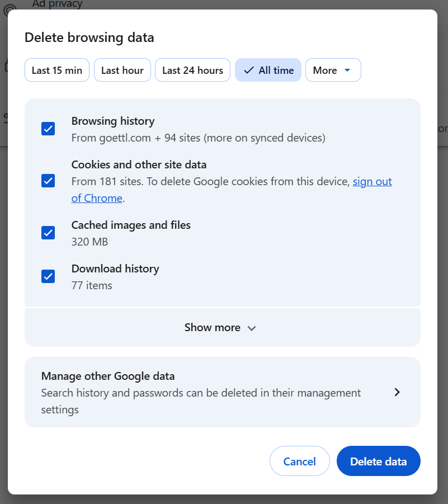Choose the Last hour time range
The height and width of the screenshot is (504, 448).
coord(122,70)
